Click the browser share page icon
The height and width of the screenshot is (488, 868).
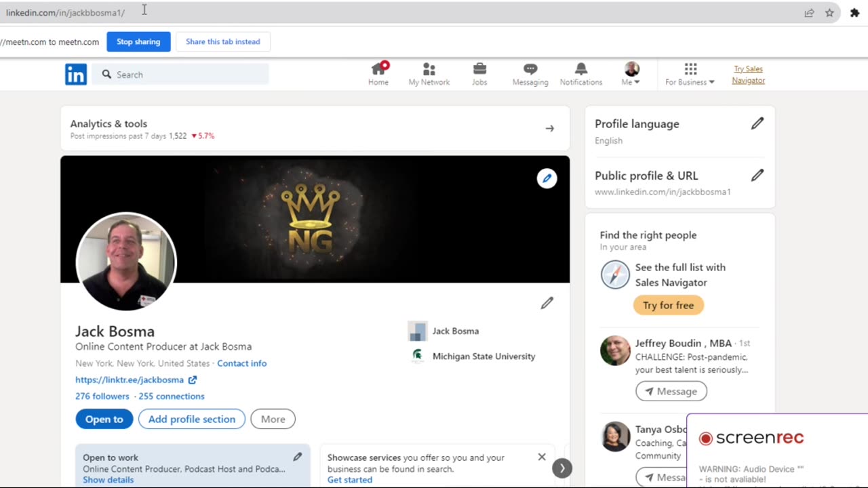[x=809, y=13]
